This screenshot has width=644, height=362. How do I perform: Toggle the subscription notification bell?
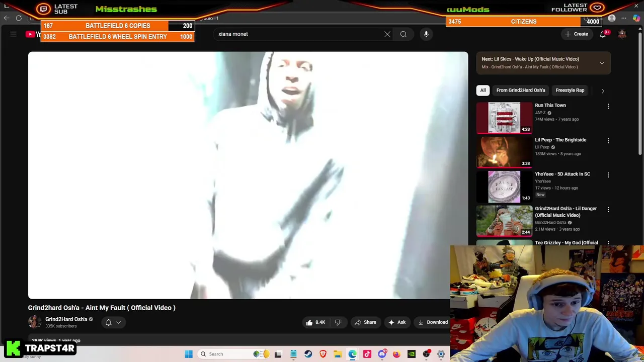tap(109, 322)
